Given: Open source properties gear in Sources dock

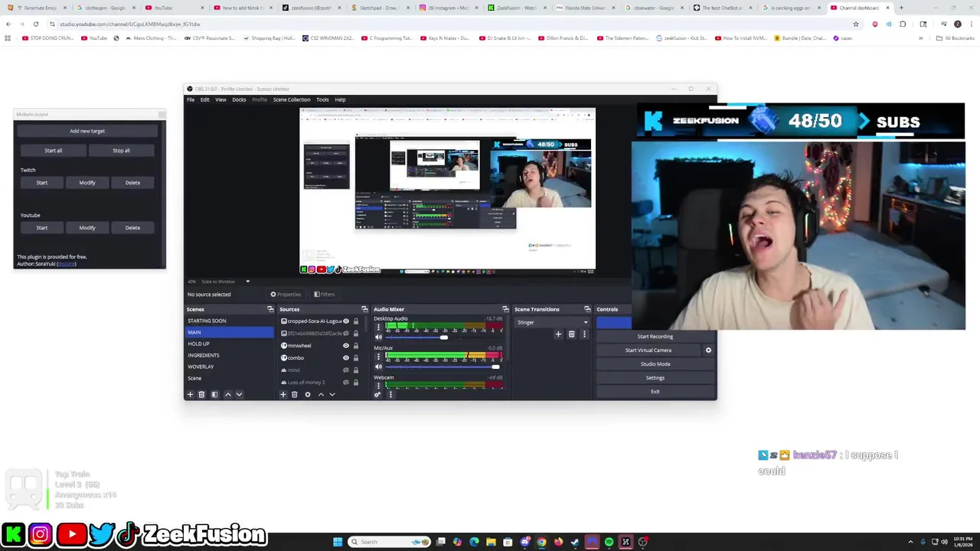Looking at the screenshot, I should 308,394.
